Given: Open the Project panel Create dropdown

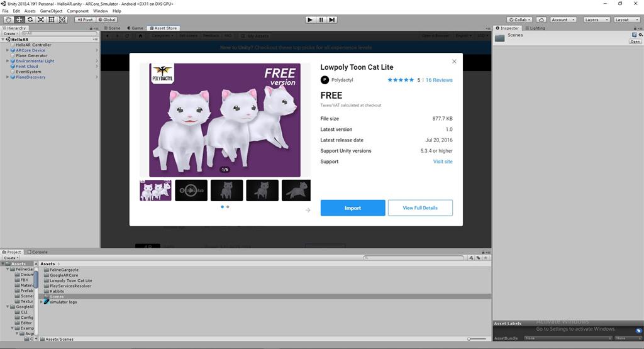Looking at the screenshot, I should point(11,258).
